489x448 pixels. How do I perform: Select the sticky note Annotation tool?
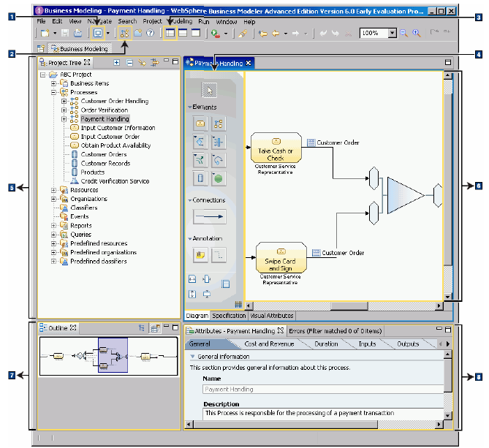(200, 255)
